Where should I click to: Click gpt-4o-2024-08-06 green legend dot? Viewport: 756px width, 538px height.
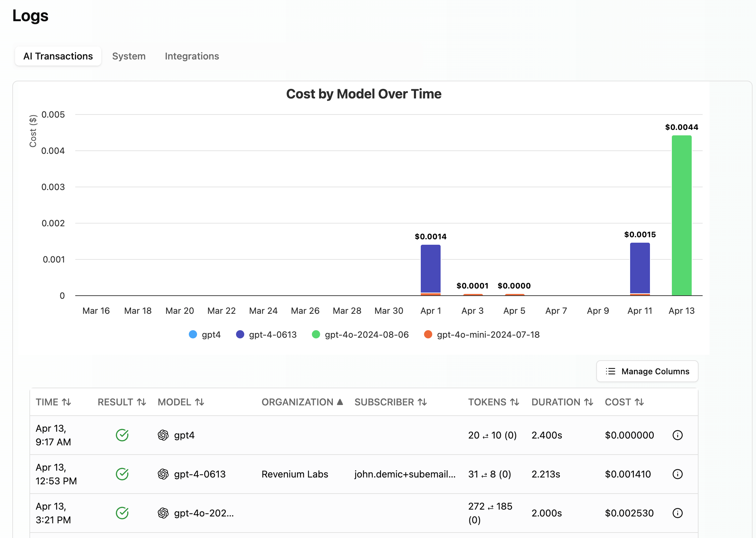point(316,335)
